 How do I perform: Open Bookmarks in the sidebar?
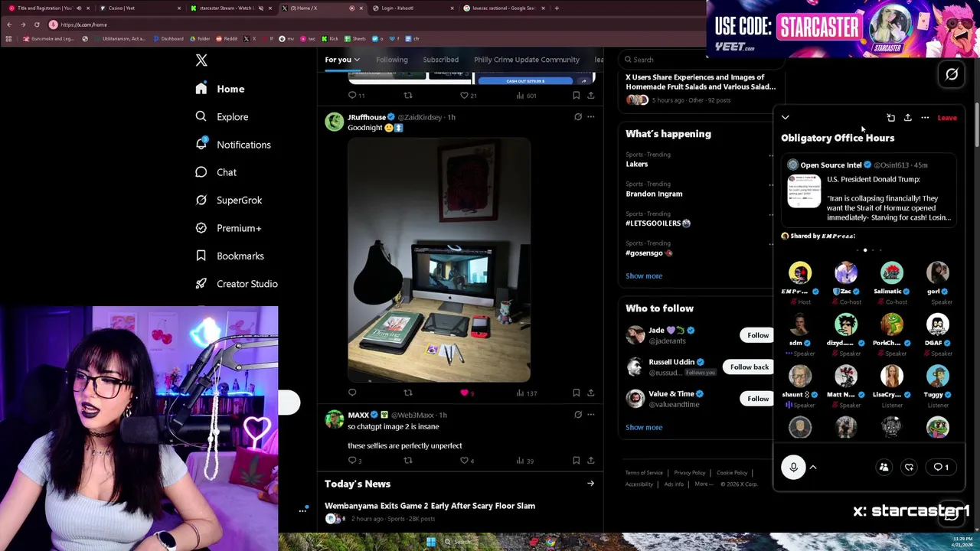(x=229, y=256)
